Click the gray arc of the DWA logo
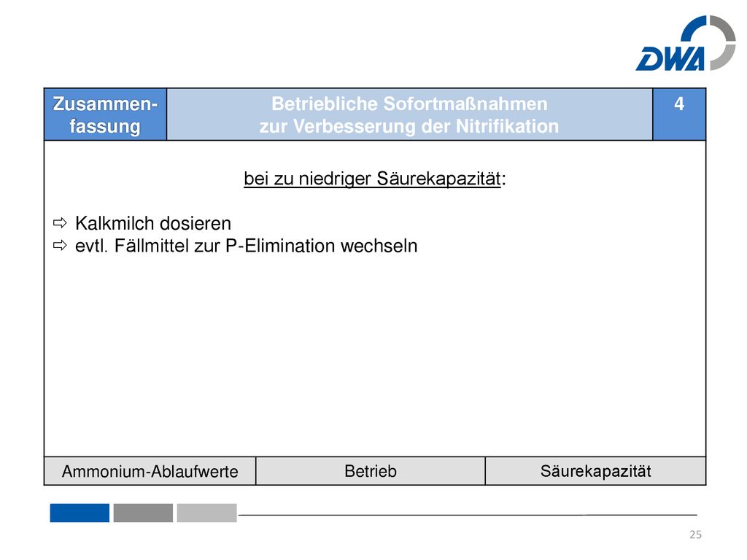Image resolution: width=747 pixels, height=560 pixels. coord(724,43)
